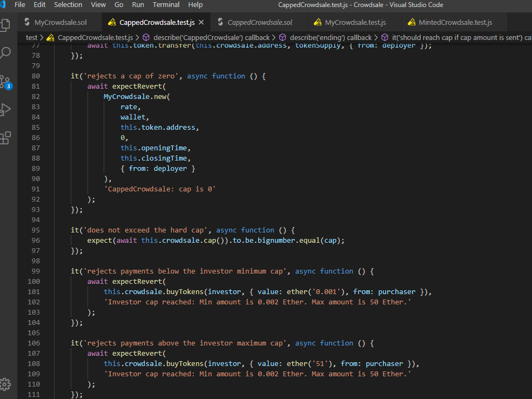The width and height of the screenshot is (532, 399).
Task: Open the Extensions view
Action: click(5, 138)
